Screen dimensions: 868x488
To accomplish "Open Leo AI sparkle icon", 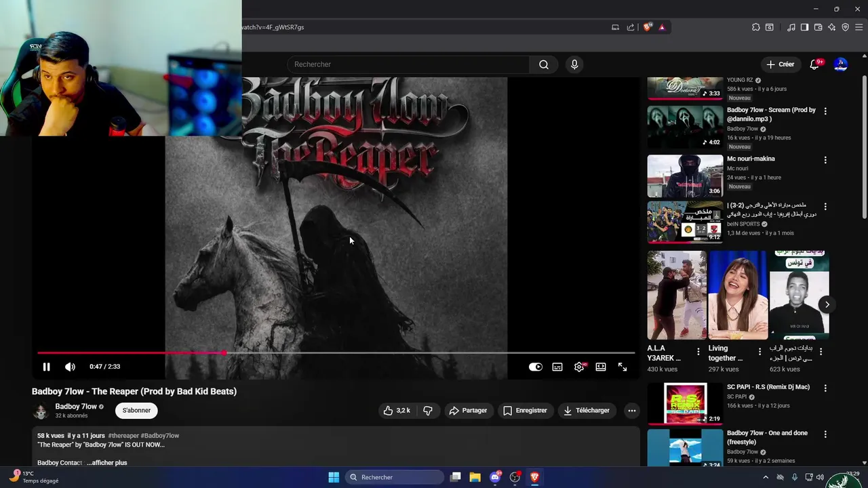I will pos(831,27).
